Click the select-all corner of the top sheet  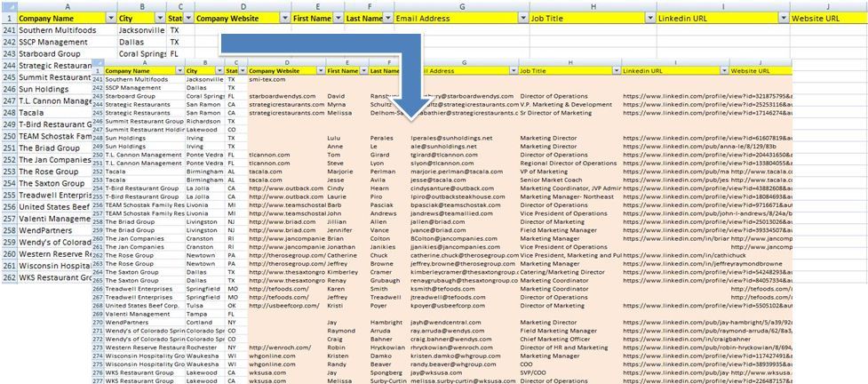(x=8, y=5)
